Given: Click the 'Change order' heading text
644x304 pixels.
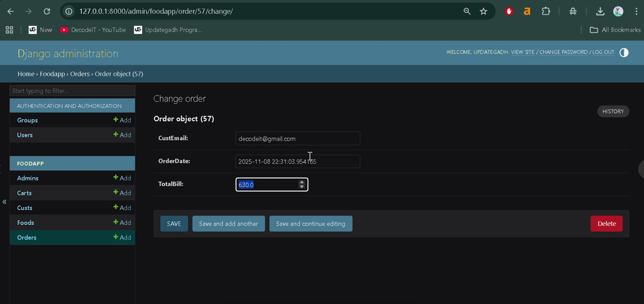Looking at the screenshot, I should (x=179, y=99).
